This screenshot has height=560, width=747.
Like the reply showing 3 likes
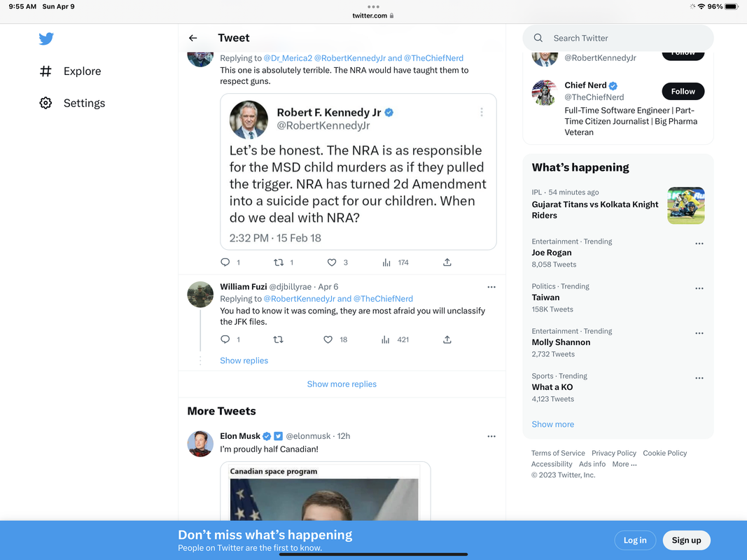point(332,262)
